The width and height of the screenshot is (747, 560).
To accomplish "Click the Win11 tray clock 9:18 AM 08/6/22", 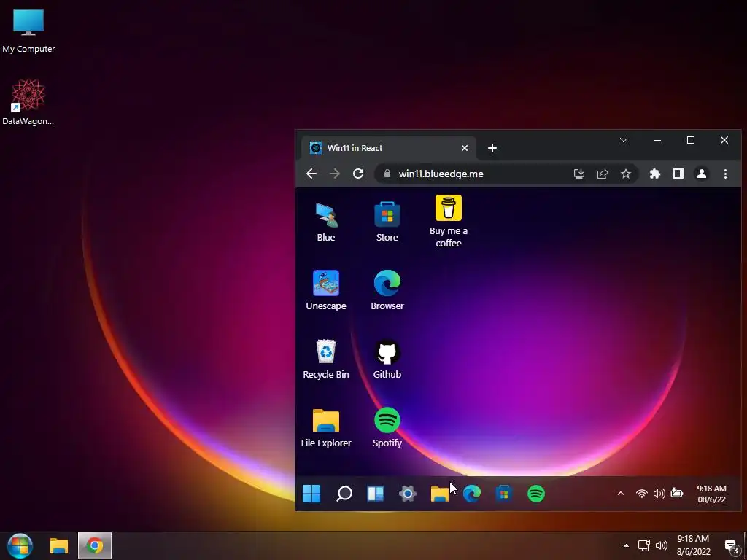I will pyautogui.click(x=712, y=494).
